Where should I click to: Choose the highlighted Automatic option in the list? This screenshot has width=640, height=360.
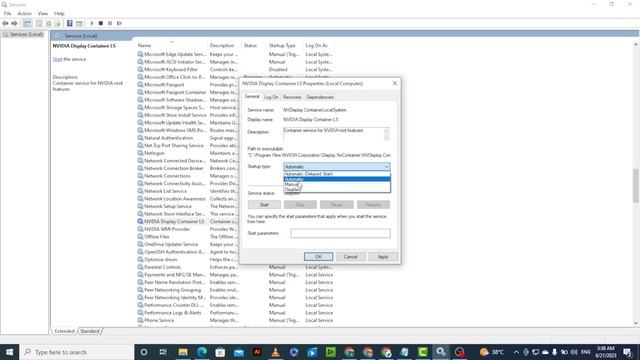(337, 179)
